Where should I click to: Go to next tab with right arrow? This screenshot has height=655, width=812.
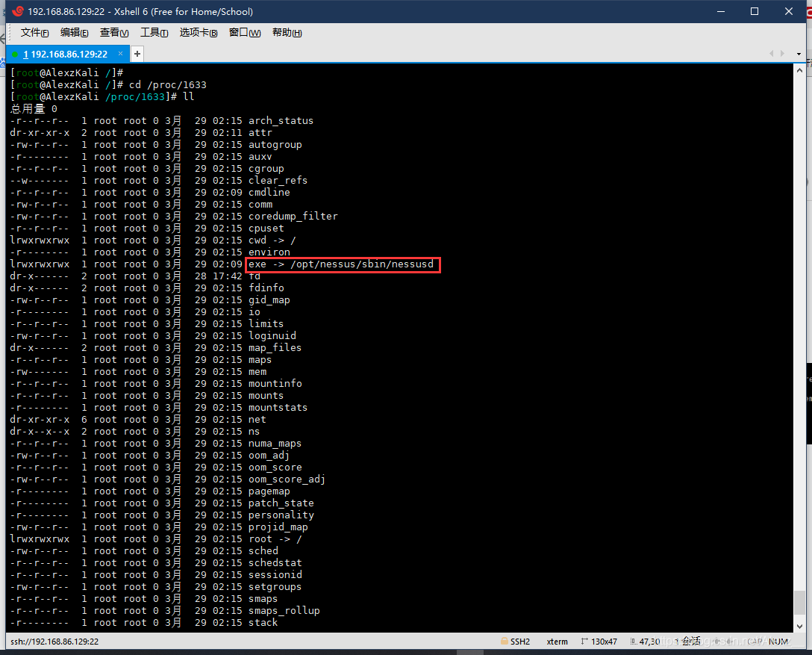(782, 53)
